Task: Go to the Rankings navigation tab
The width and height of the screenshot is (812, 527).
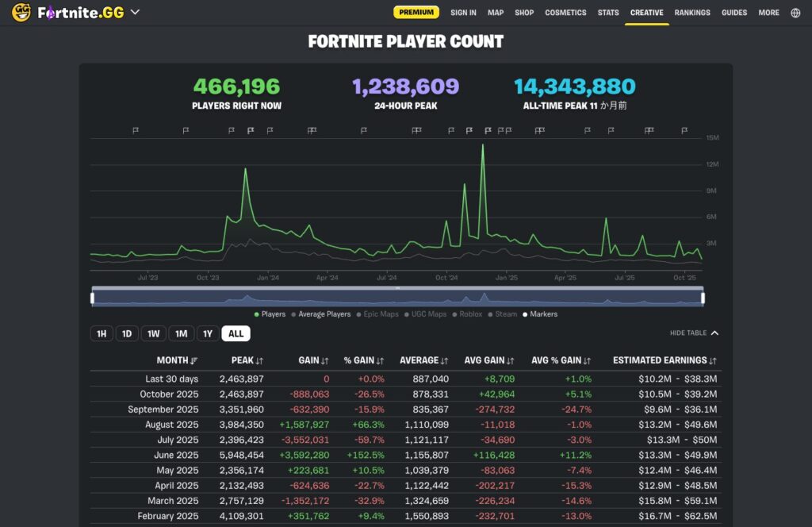Action: pyautogui.click(x=692, y=13)
